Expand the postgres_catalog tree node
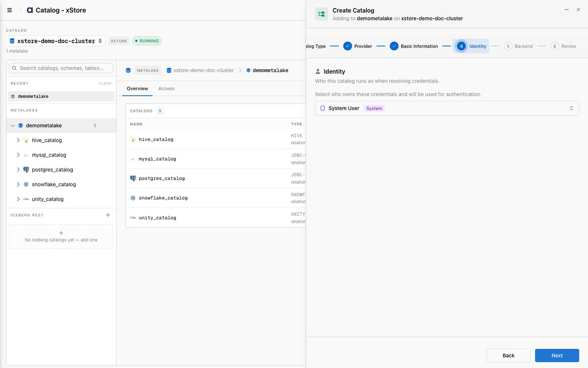This screenshot has height=368, width=588. point(18,170)
